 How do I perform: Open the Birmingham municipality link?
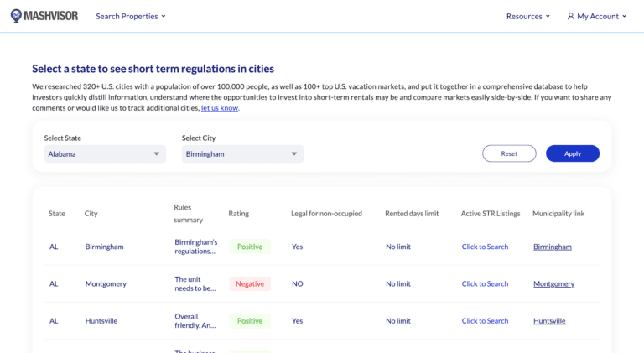point(553,247)
